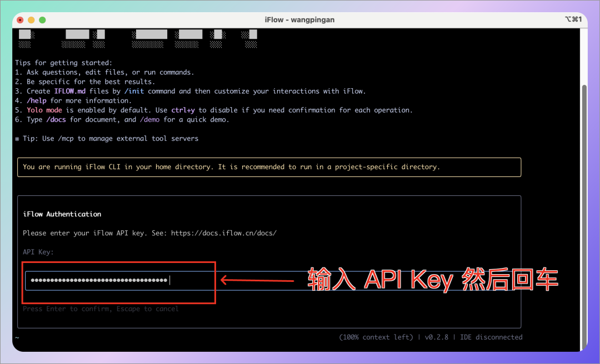Click 'Please enter your iFlow API key' text
This screenshot has height=364, width=600.
click(x=83, y=233)
